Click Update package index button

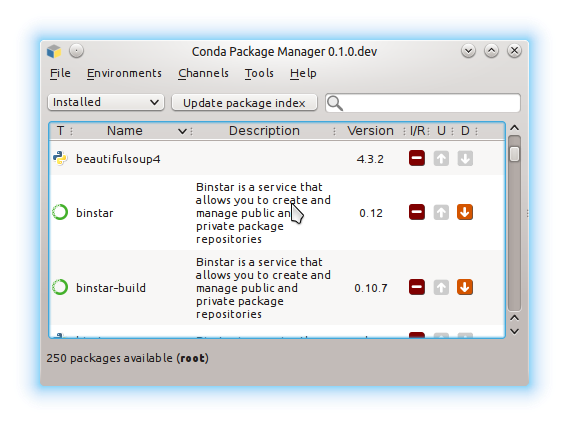point(244,103)
